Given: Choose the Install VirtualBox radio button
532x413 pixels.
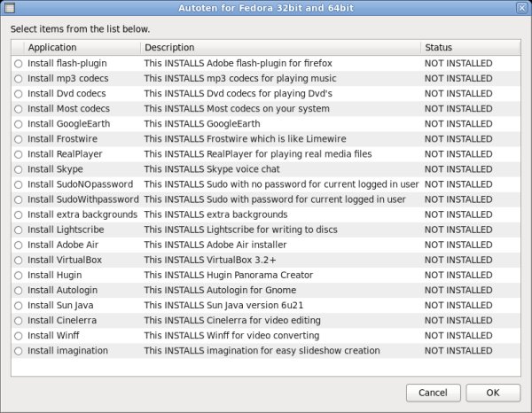Looking at the screenshot, I should point(19,261).
